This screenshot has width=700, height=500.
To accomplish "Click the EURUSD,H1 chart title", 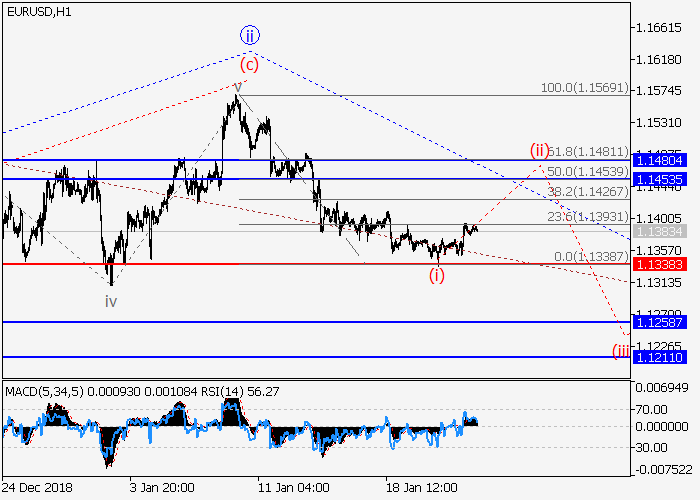I will (x=38, y=12).
